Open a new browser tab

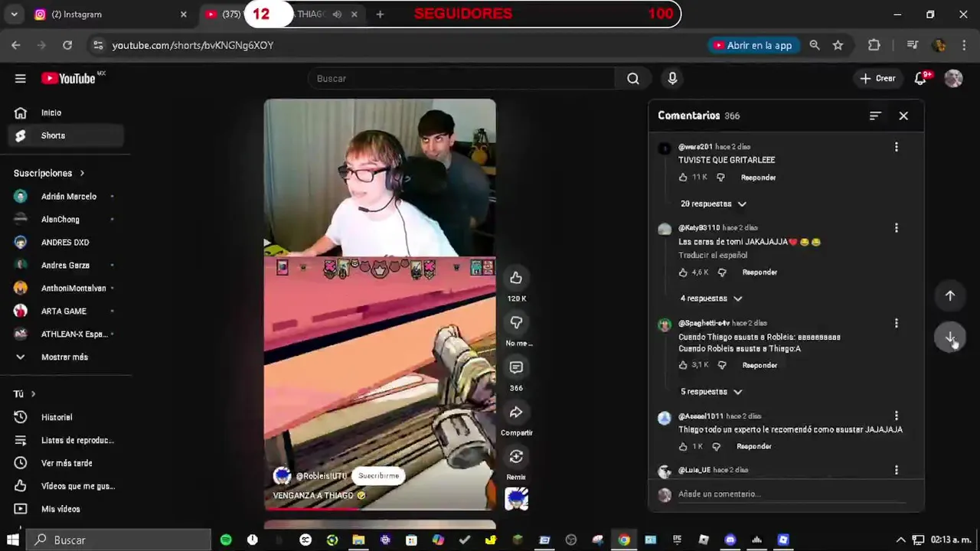(x=380, y=14)
